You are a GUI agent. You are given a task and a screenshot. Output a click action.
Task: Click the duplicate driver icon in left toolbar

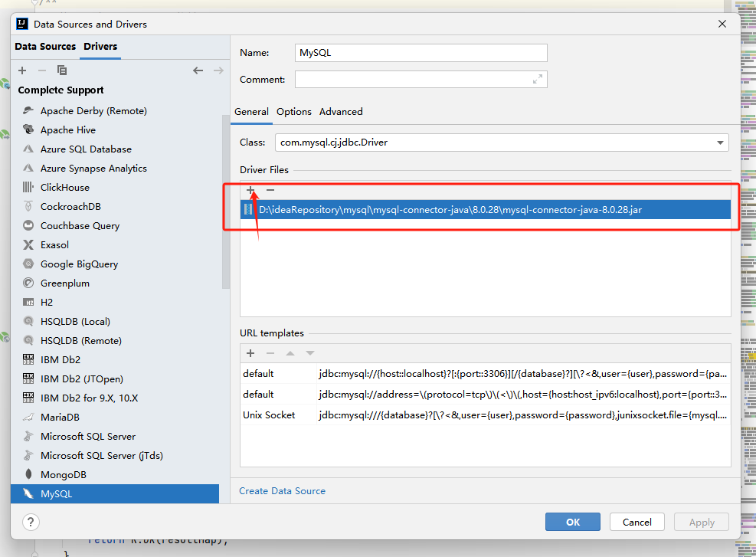point(62,70)
